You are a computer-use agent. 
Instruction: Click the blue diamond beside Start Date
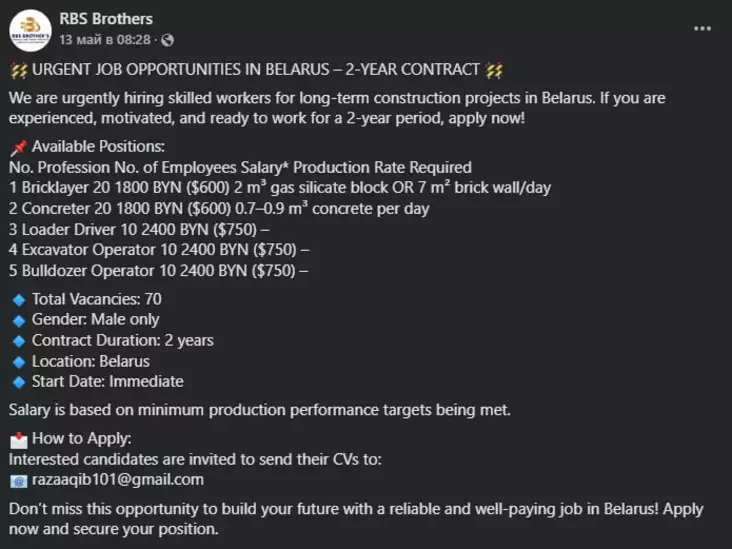(19, 382)
